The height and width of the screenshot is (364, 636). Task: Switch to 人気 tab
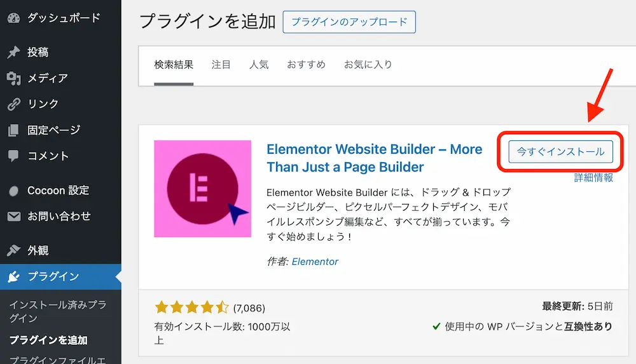click(x=259, y=65)
